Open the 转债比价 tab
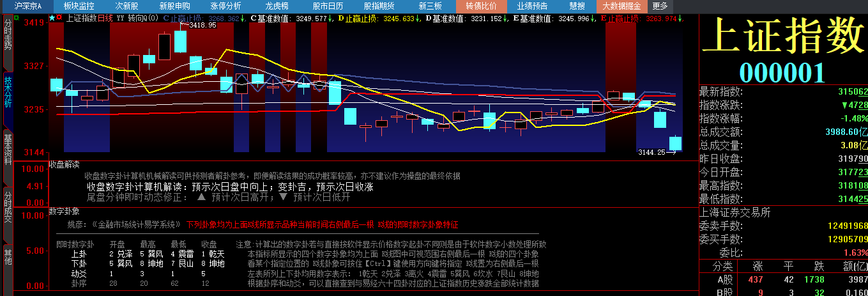Image resolution: width=868 pixels, height=296 pixels. pyautogui.click(x=481, y=6)
